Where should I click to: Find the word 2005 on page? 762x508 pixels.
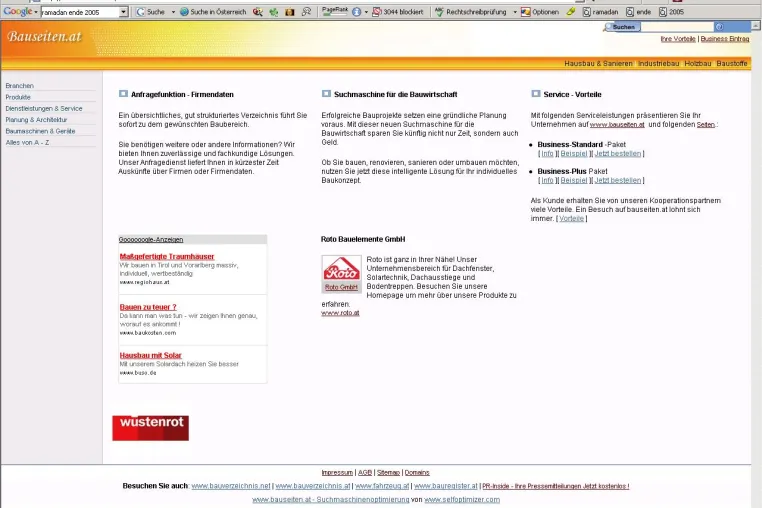[x=671, y=12]
